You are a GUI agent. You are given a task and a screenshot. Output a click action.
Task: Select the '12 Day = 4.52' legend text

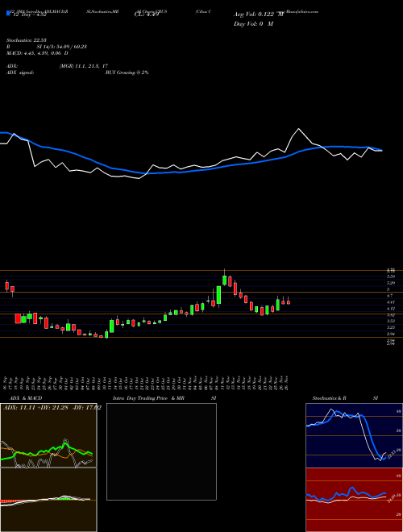(x=28, y=15)
